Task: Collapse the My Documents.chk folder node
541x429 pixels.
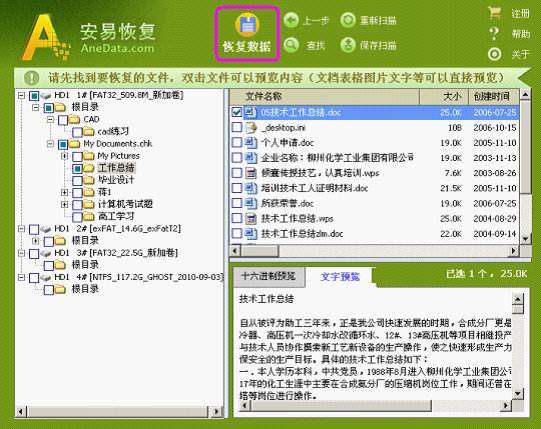Action: (x=50, y=144)
